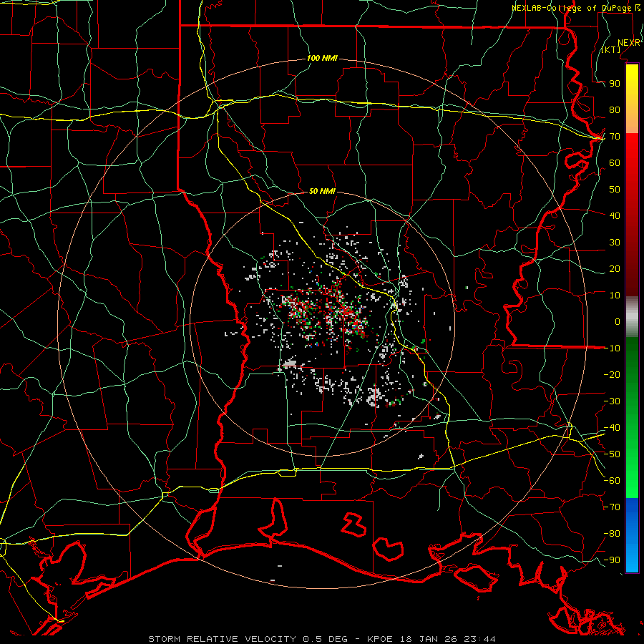Click the 100 NMI range ring label
Image resolution: width=644 pixels, height=644 pixels.
[322, 58]
